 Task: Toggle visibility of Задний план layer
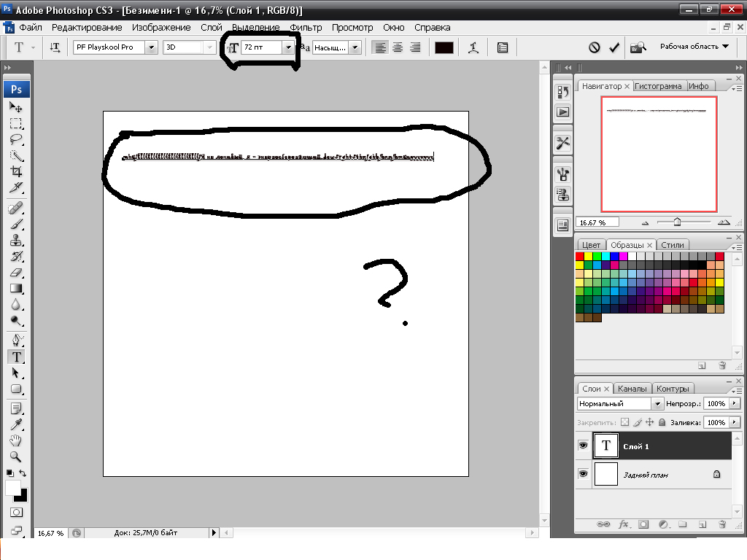pyautogui.click(x=583, y=474)
